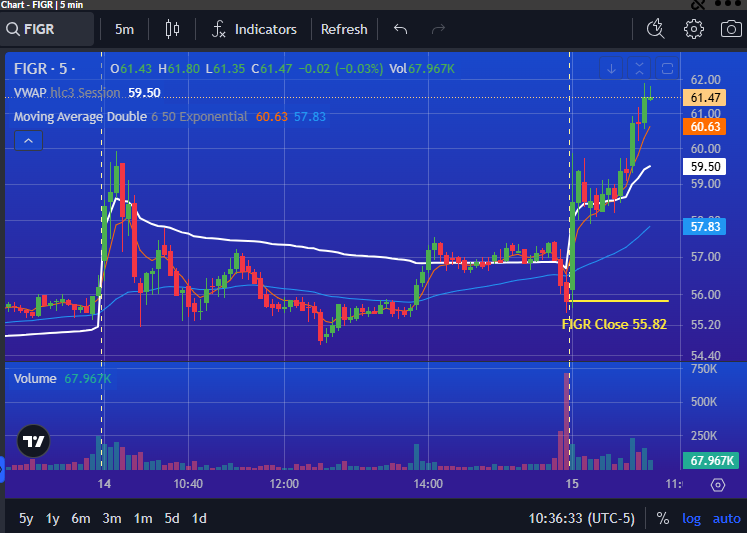
Task: Select the 5y date range
Action: pyautogui.click(x=26, y=518)
